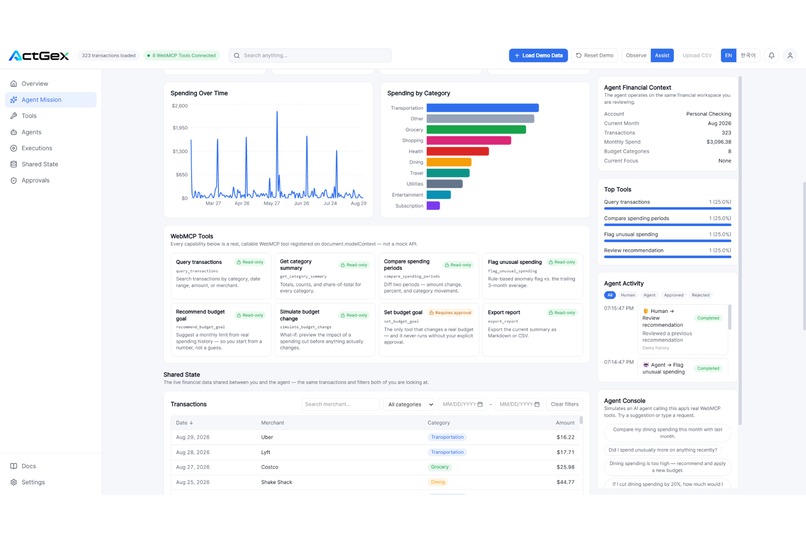Sort by the Date column header
The height and width of the screenshot is (537, 806).
point(185,423)
